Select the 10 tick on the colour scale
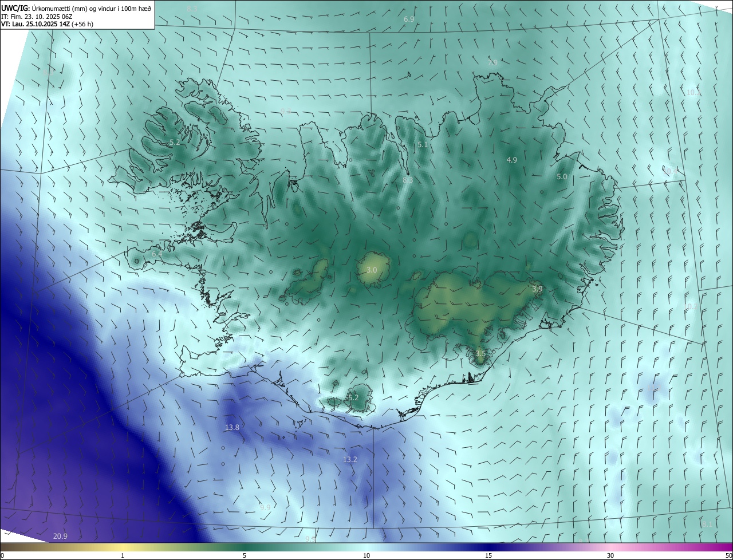 [x=366, y=555]
